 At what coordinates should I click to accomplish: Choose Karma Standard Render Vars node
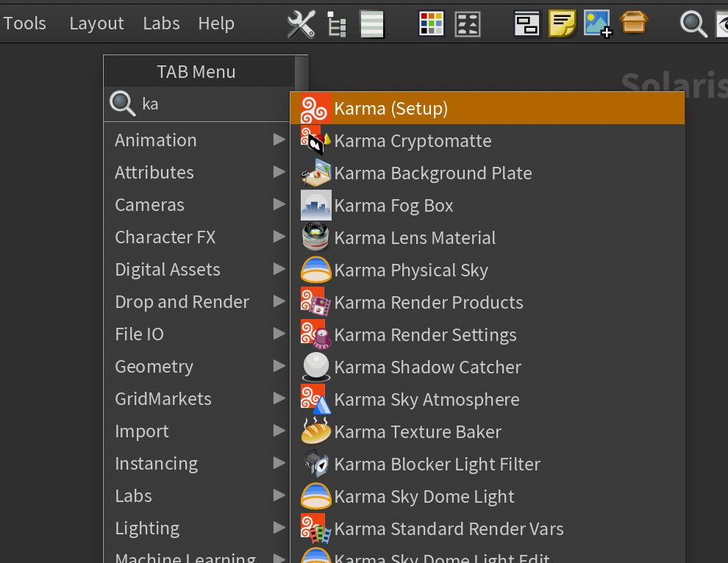click(488, 528)
